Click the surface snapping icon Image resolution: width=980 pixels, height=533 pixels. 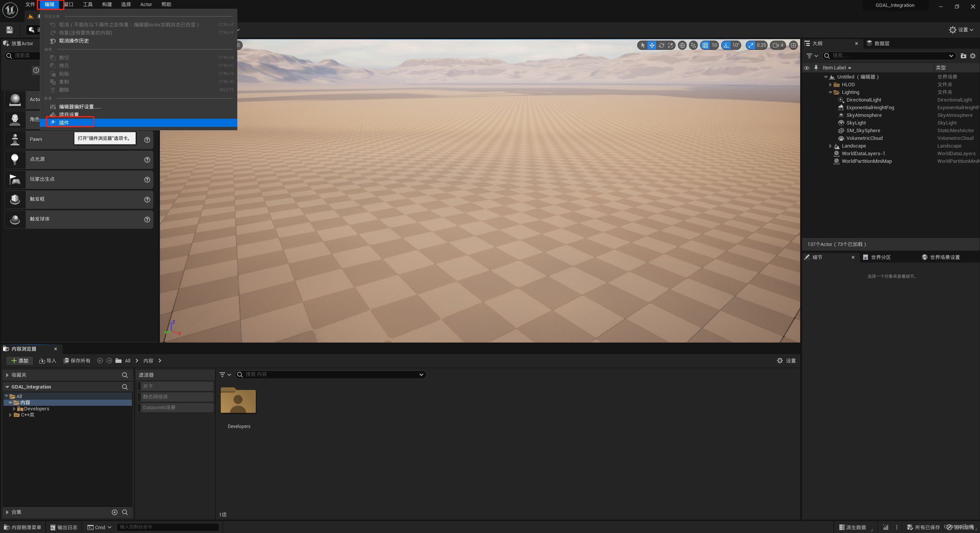click(693, 45)
